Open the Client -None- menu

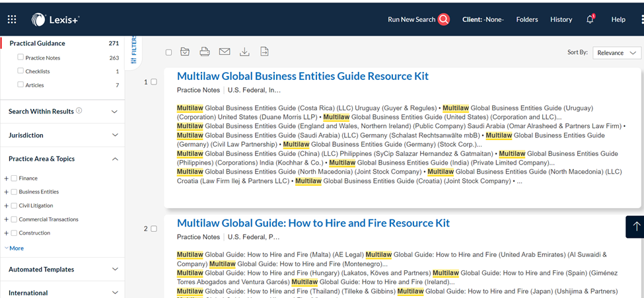pyautogui.click(x=483, y=19)
